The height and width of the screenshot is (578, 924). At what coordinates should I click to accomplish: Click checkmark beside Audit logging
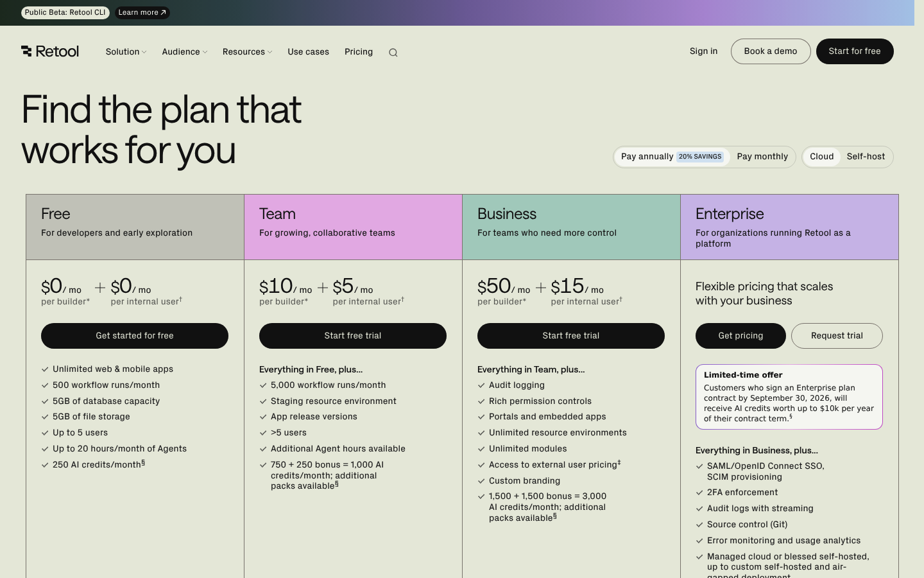(481, 385)
